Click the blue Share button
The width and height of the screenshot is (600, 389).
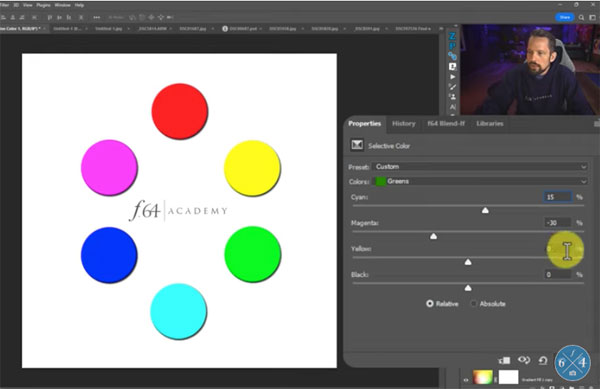point(564,17)
